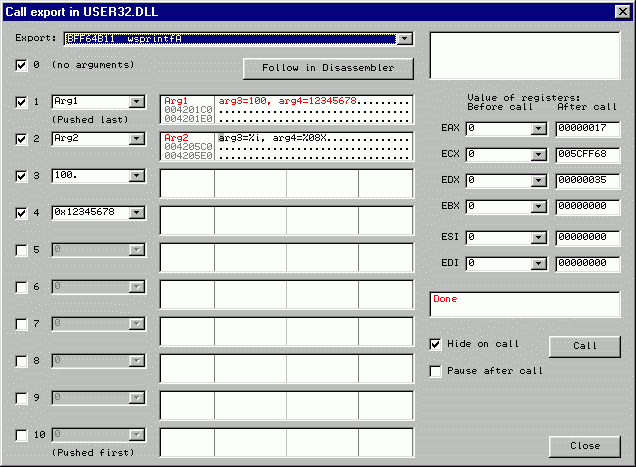Expand the 100. argument dropdown
Viewport: 636px width, 467px height.
[x=137, y=176]
